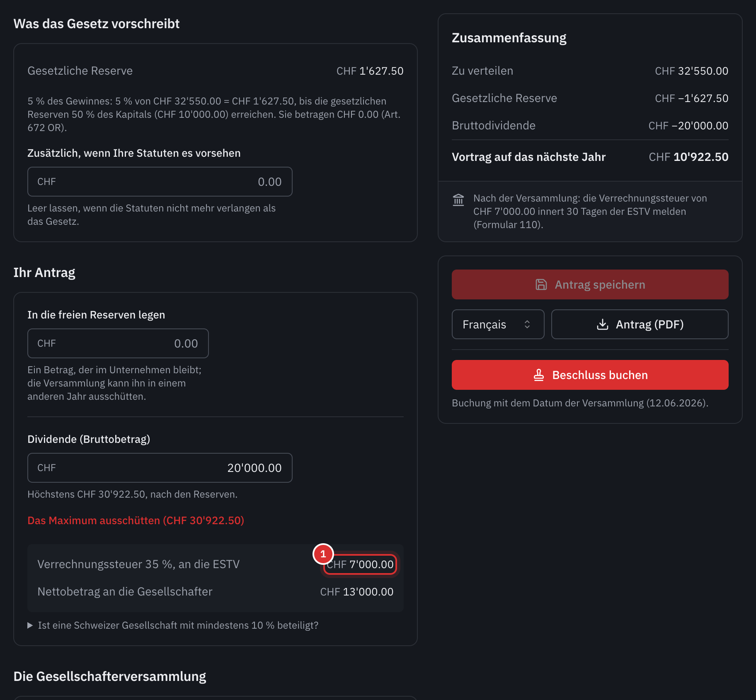Click the Zusammenfassung heading
Screen dimensions: 756x700
point(509,38)
